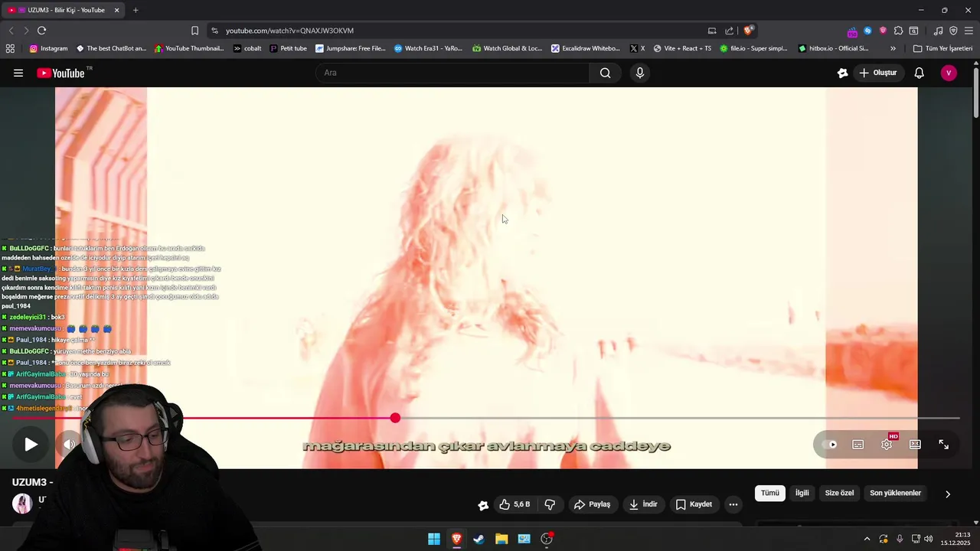This screenshot has height=551, width=980.
Task: Enter fullscreen mode
Action: click(944, 445)
